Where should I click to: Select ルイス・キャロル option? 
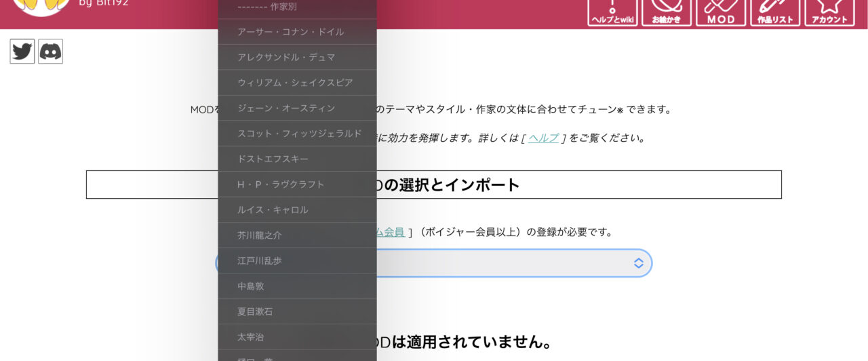[297, 210]
